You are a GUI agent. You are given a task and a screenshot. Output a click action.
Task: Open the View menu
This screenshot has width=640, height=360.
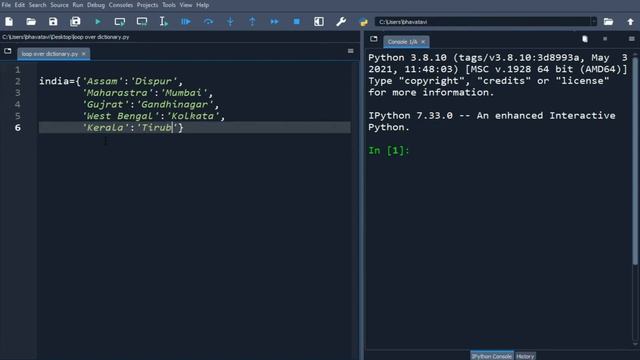[186, 5]
